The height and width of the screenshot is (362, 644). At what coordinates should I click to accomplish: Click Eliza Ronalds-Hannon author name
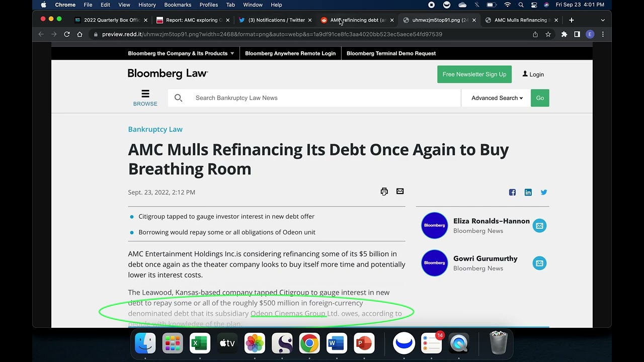492,221
